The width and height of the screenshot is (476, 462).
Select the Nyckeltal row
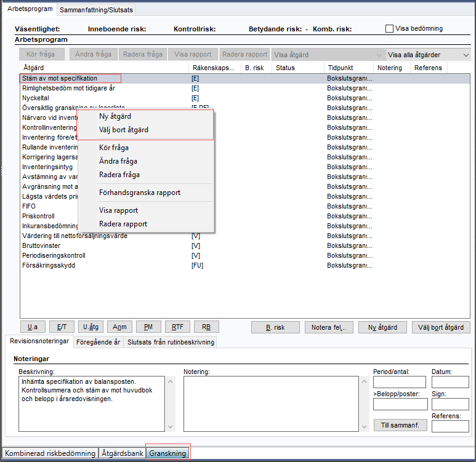(245, 98)
